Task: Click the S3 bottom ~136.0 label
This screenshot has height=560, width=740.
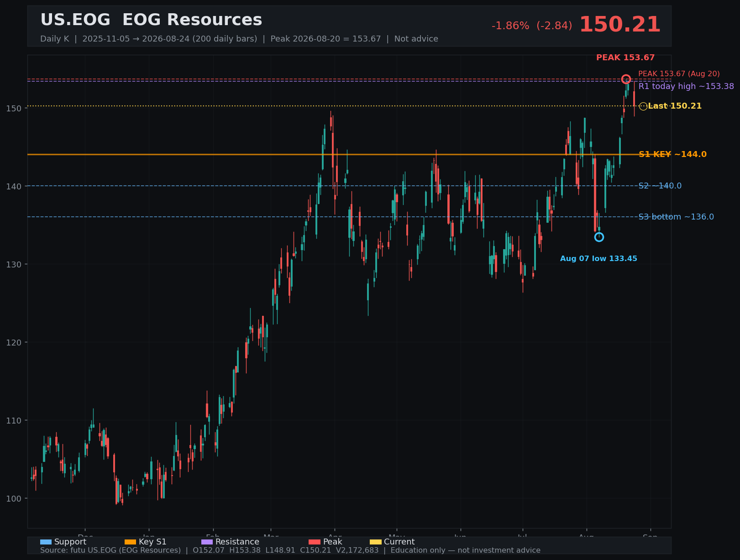Action: [x=676, y=217]
